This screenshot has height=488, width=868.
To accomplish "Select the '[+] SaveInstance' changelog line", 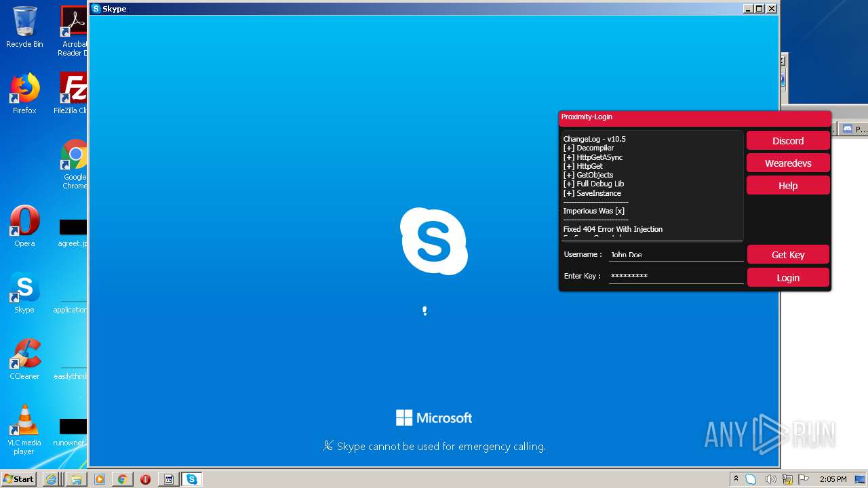I will (x=592, y=193).
